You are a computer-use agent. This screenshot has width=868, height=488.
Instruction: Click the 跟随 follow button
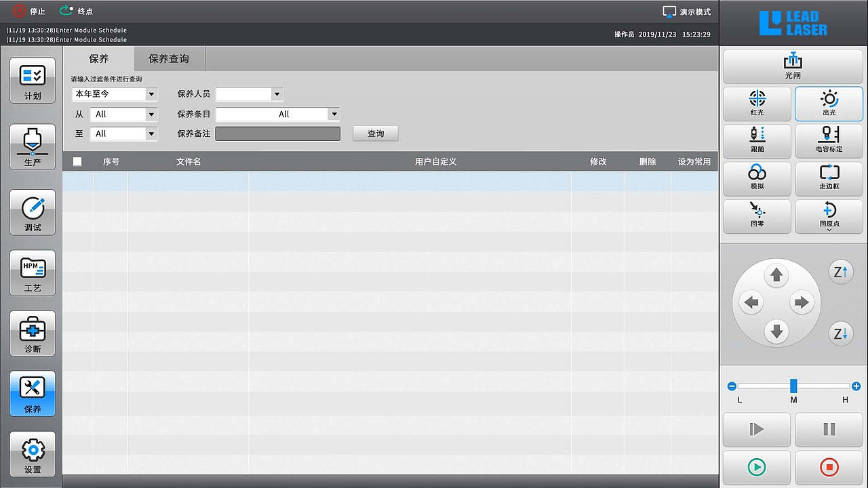pyautogui.click(x=757, y=140)
